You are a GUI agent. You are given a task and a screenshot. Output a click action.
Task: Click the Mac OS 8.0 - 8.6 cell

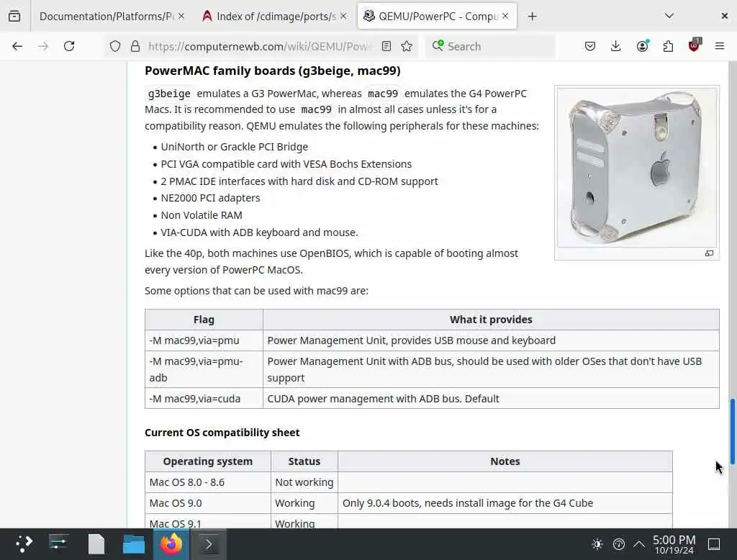coord(208,482)
